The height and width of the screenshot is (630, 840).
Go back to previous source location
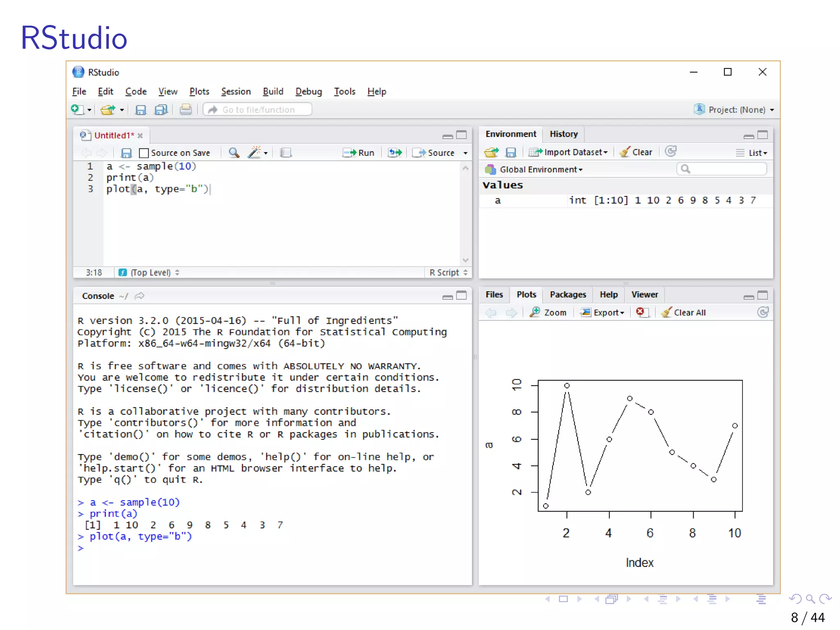click(x=86, y=153)
